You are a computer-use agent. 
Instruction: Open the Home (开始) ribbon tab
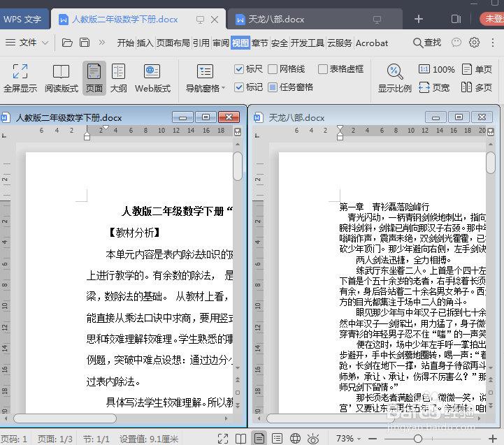coord(125,43)
